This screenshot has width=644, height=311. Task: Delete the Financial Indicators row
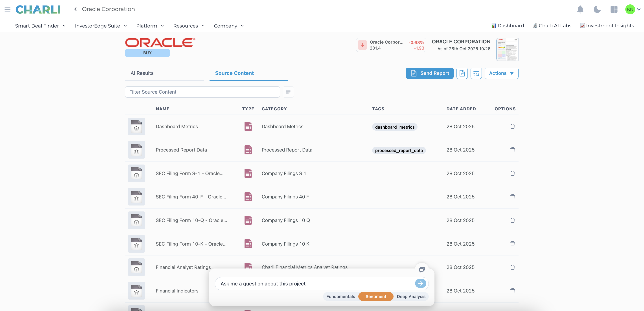pyautogui.click(x=512, y=291)
